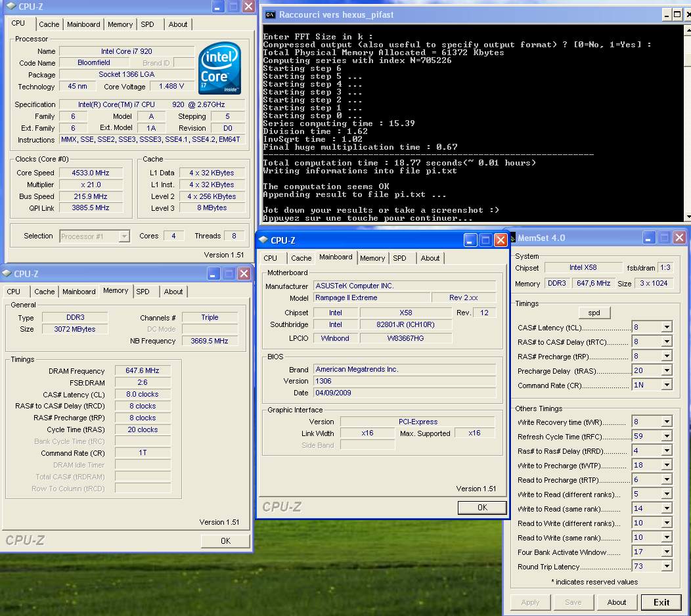691x616 pixels.
Task: Expand the CAS# Latency (tCL) dropdown
Action: [x=666, y=328]
